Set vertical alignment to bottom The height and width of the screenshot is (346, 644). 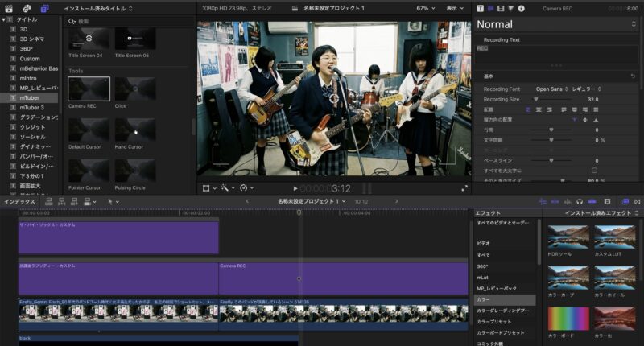(x=596, y=120)
